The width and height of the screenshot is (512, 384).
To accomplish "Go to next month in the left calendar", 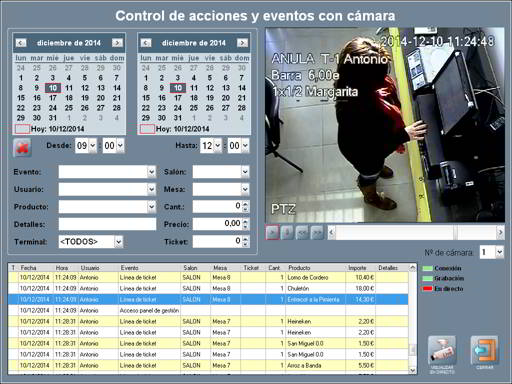I will click(x=117, y=43).
